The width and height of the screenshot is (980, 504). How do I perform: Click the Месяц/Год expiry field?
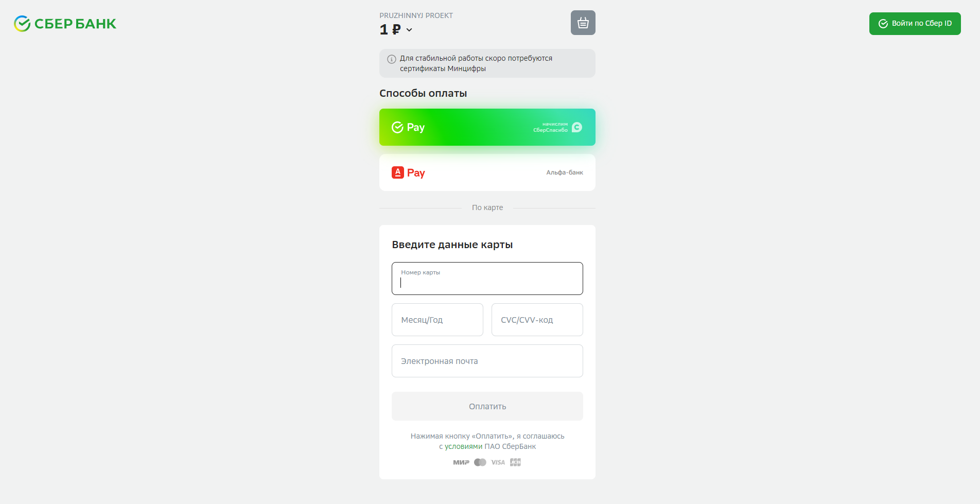click(x=437, y=320)
